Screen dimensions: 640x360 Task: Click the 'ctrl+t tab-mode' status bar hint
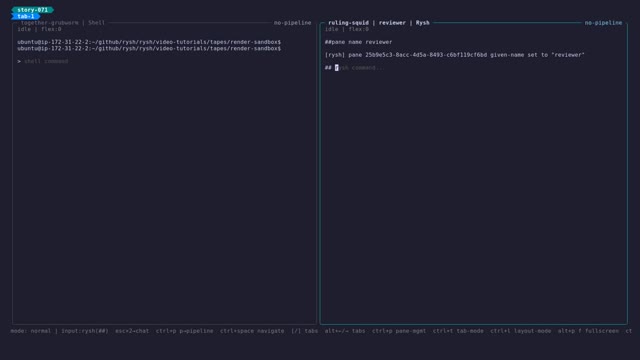[458, 331]
